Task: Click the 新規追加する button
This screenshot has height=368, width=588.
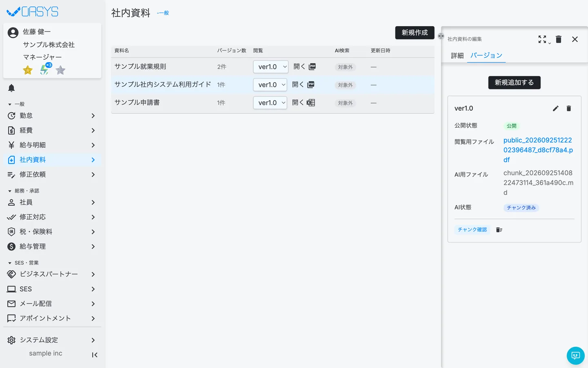Action: [514, 83]
